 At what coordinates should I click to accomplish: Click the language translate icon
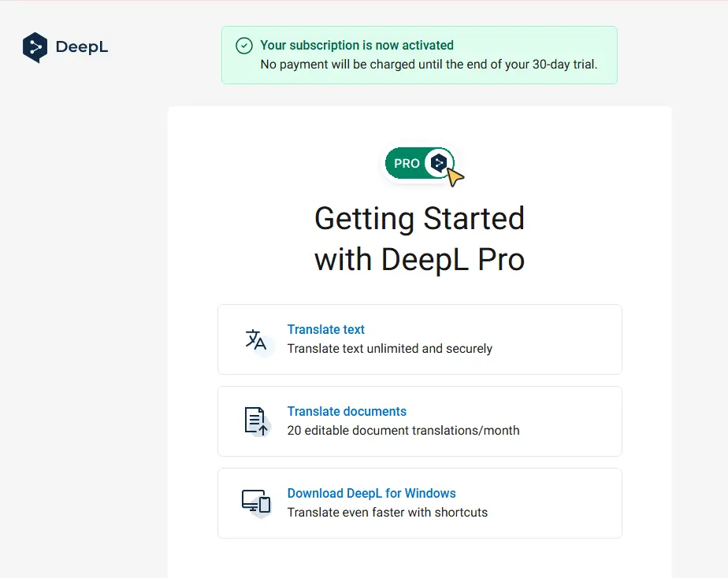(x=256, y=339)
